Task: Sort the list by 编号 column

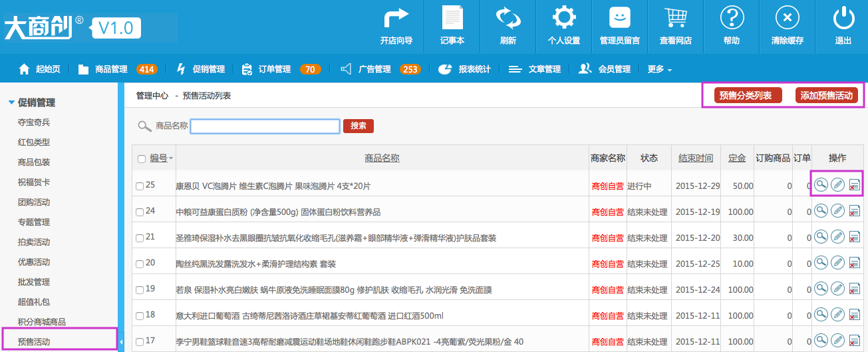Action: click(158, 158)
